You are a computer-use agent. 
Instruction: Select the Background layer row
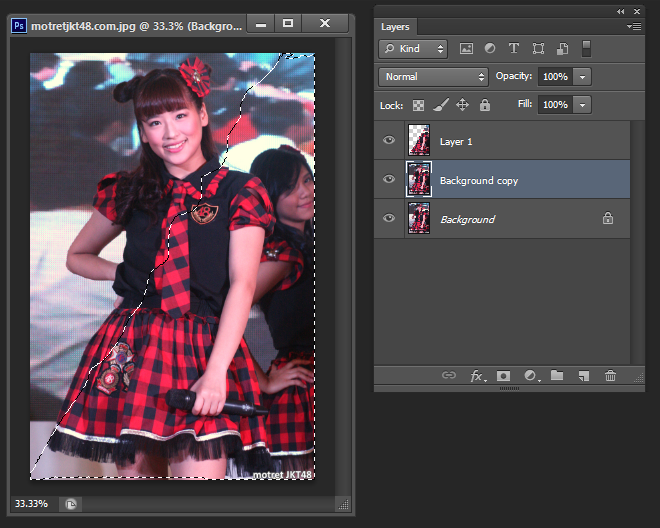[x=502, y=218]
